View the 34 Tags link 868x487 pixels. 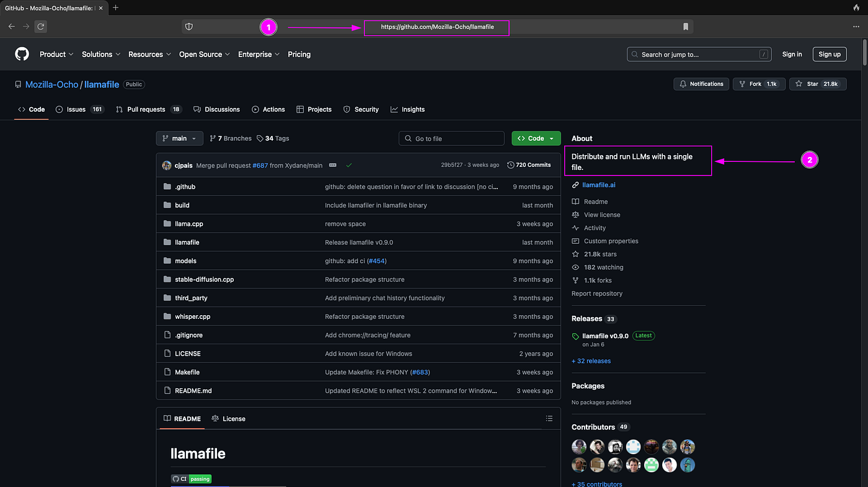[273, 138]
